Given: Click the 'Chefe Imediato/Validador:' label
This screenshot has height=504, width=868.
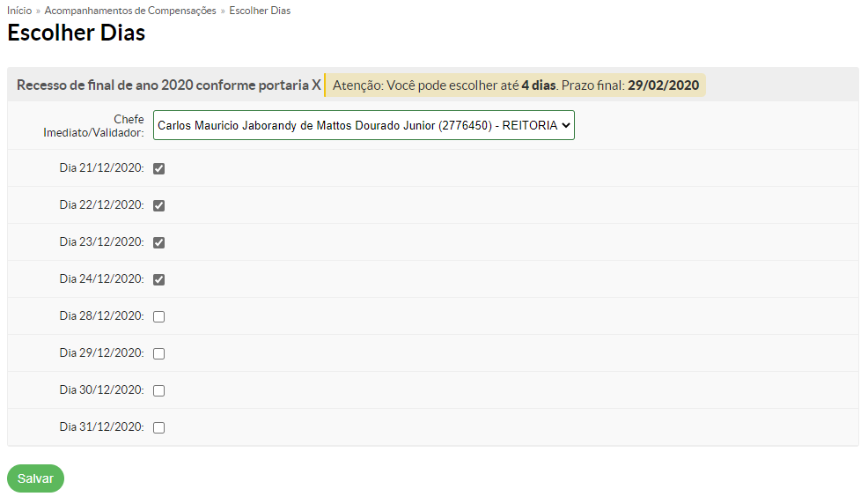Looking at the screenshot, I should [x=93, y=126].
